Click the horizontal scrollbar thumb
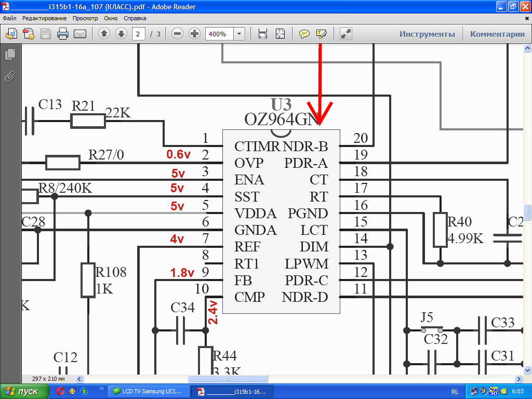The image size is (532, 399). (x=228, y=379)
